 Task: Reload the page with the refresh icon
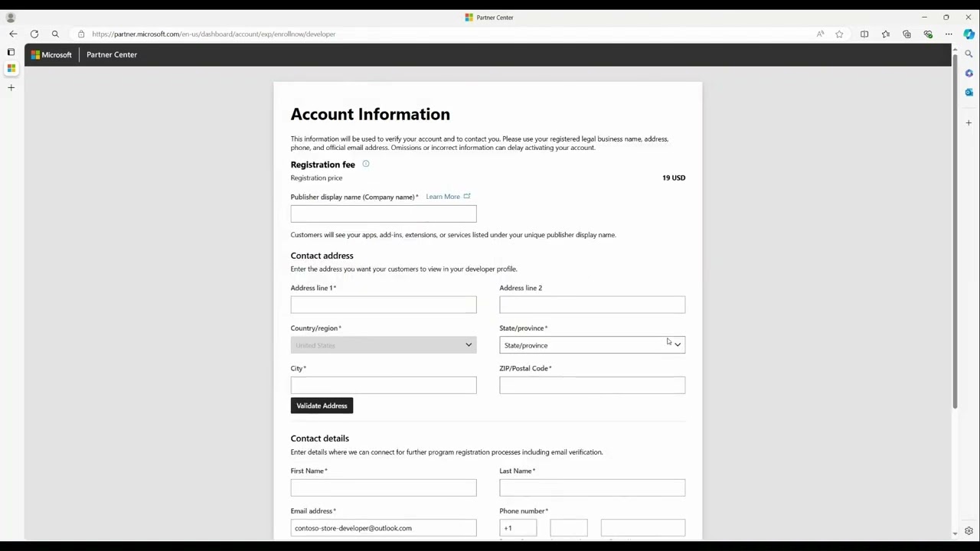pos(34,34)
